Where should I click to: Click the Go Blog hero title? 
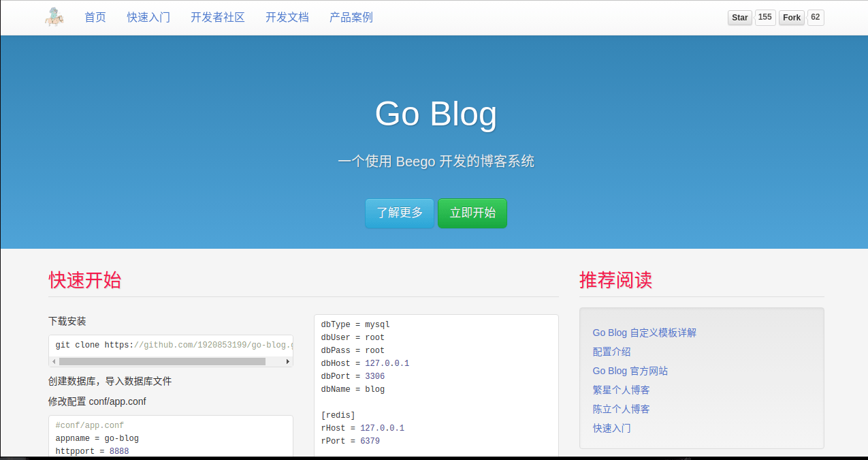point(436,114)
